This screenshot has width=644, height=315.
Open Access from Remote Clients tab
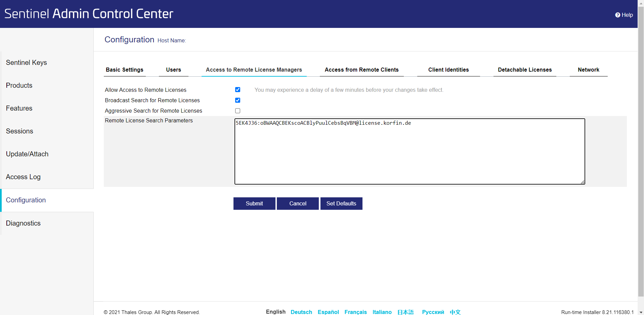[361, 70]
